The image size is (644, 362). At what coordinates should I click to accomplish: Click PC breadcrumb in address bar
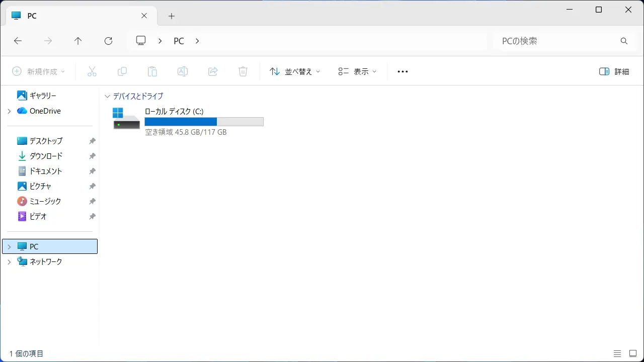179,41
